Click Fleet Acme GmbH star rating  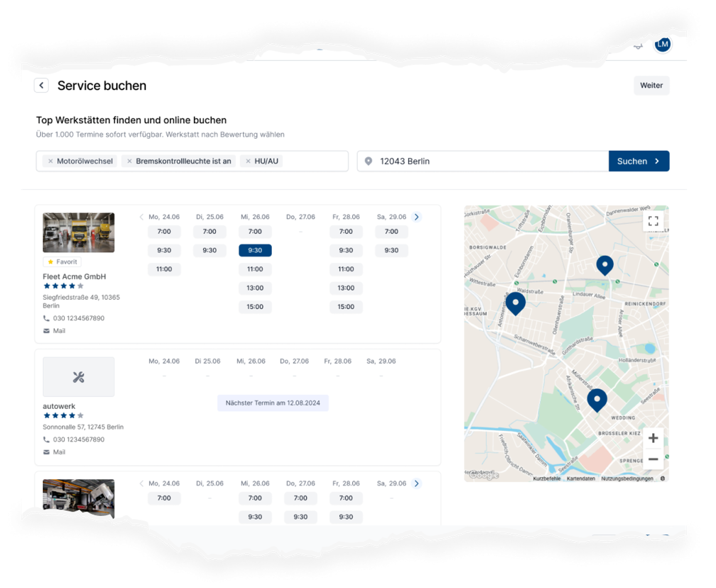(63, 286)
